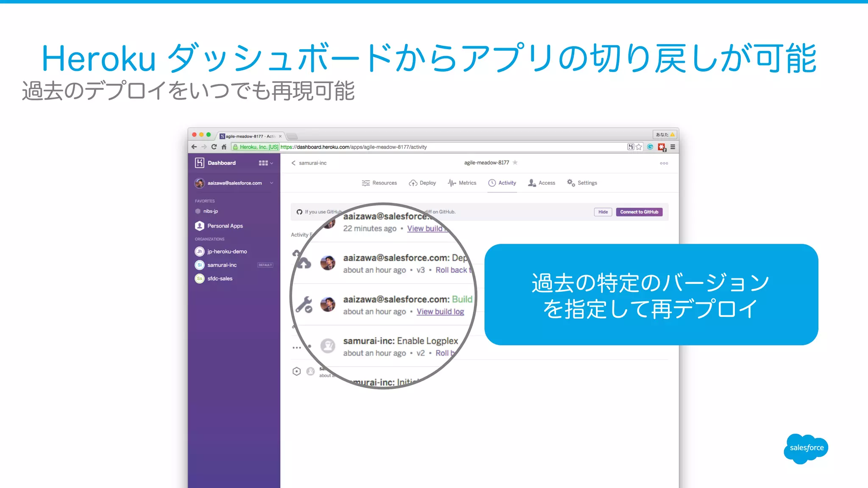Hide the GitHub banner
Image resolution: width=868 pixels, height=488 pixels.
pos(603,212)
